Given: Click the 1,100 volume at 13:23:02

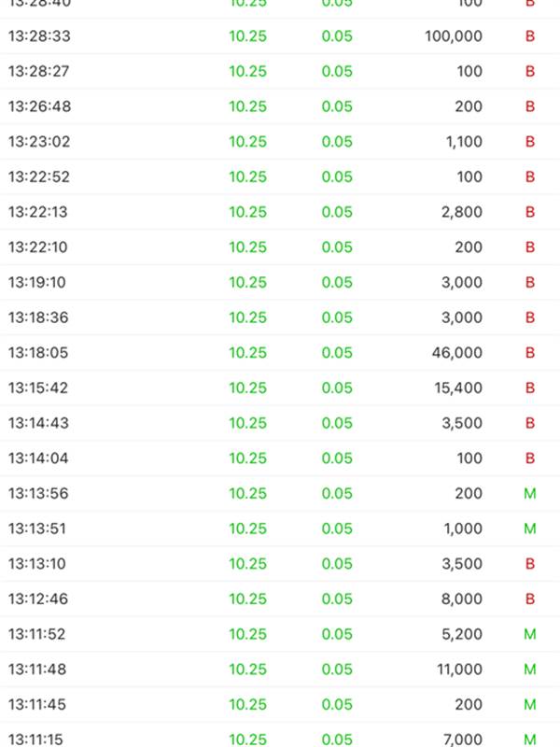Looking at the screenshot, I should click(x=462, y=142).
